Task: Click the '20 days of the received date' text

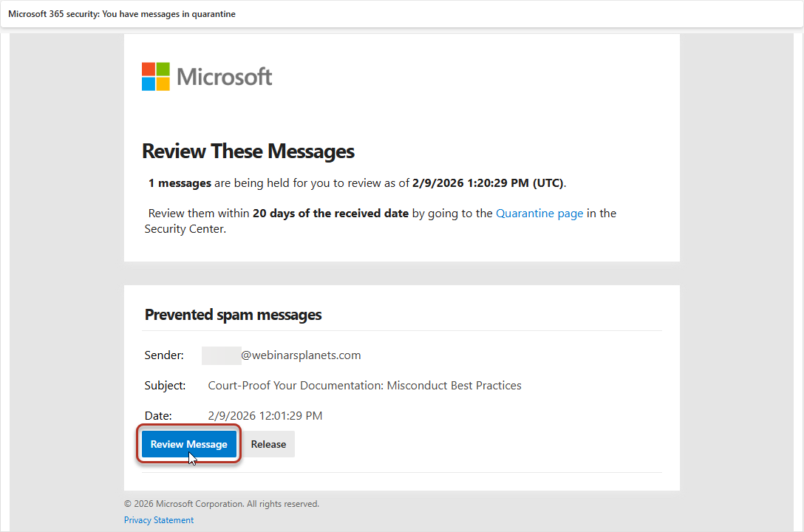Action: [331, 214]
